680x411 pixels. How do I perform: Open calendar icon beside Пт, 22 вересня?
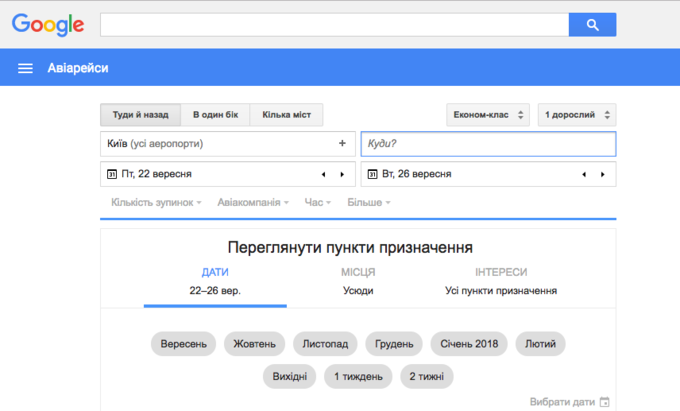(112, 174)
